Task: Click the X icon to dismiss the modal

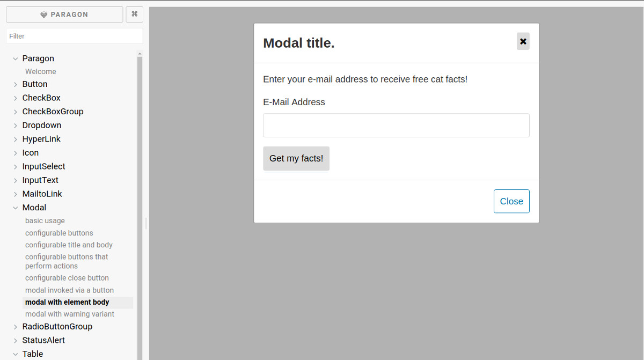Action: tap(523, 41)
